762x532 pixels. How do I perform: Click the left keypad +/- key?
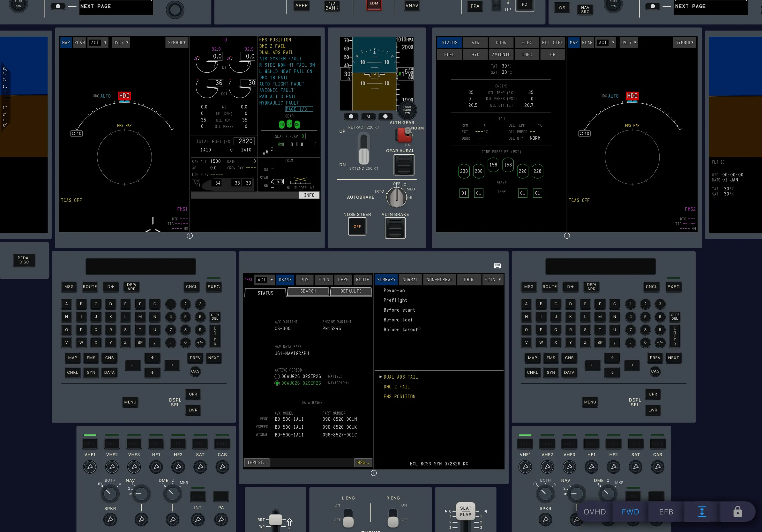coord(200,343)
